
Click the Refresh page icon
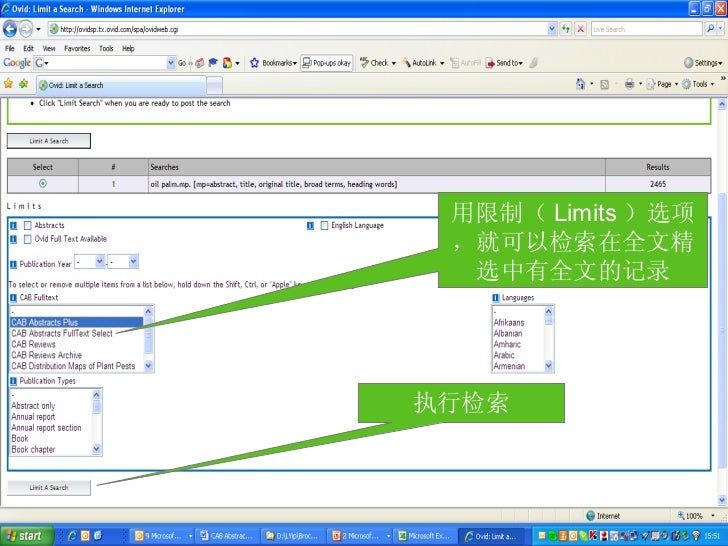[x=566, y=29]
